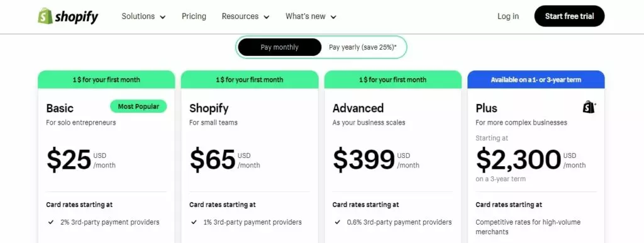Click the Shopify bag logo icon

tap(45, 16)
